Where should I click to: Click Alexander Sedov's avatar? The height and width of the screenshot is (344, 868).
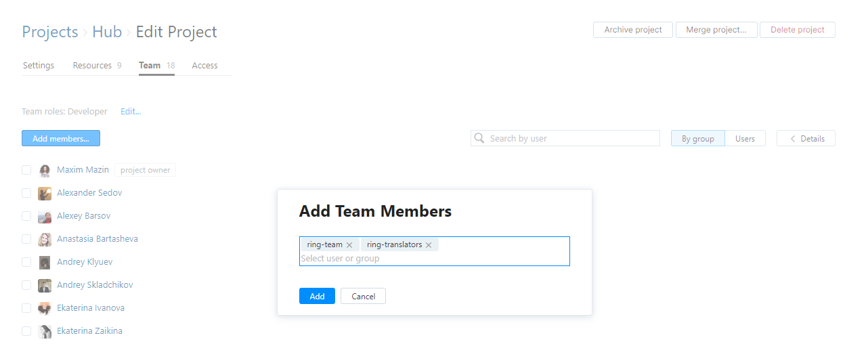point(45,193)
